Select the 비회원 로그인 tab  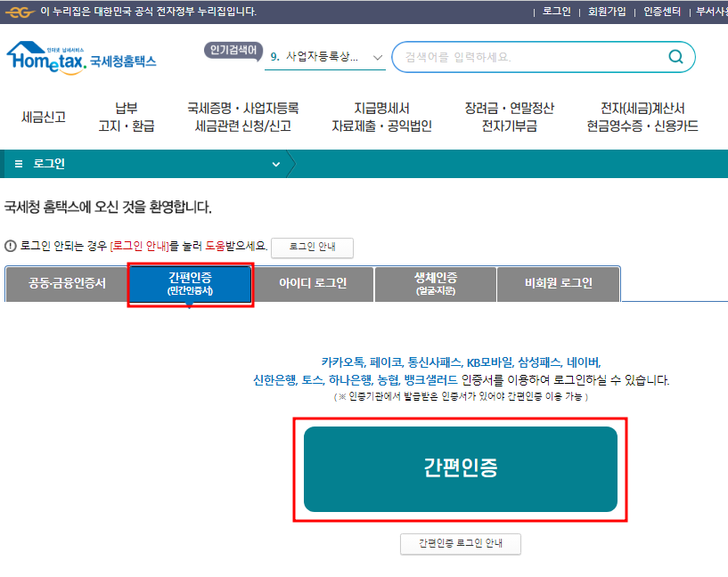click(x=559, y=283)
